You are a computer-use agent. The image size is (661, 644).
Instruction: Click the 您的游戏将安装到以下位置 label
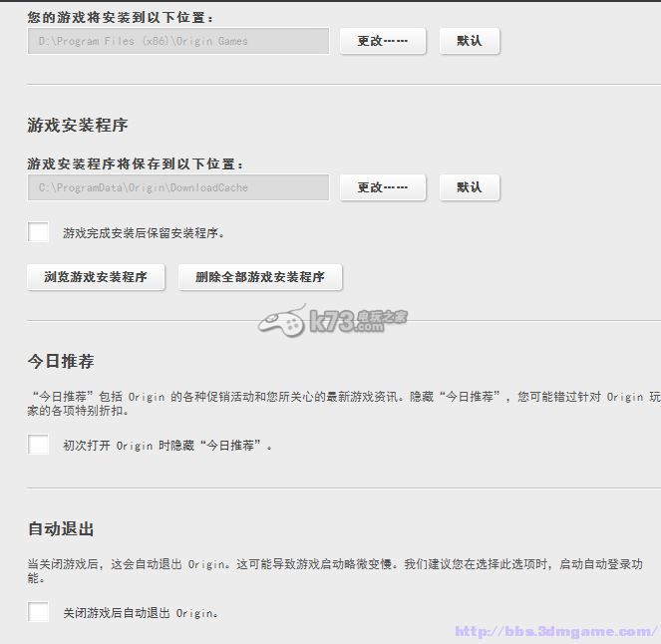(x=121, y=17)
